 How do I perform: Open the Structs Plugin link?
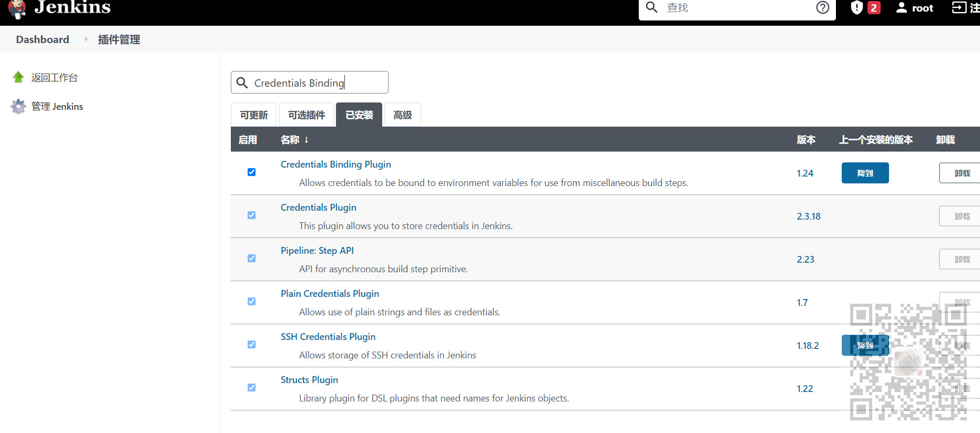tap(309, 380)
